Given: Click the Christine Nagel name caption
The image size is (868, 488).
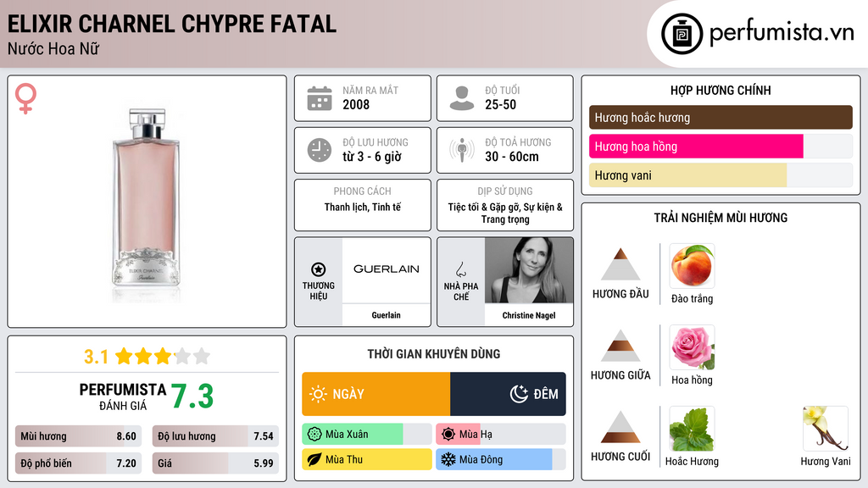Looking at the screenshot, I should point(529,315).
